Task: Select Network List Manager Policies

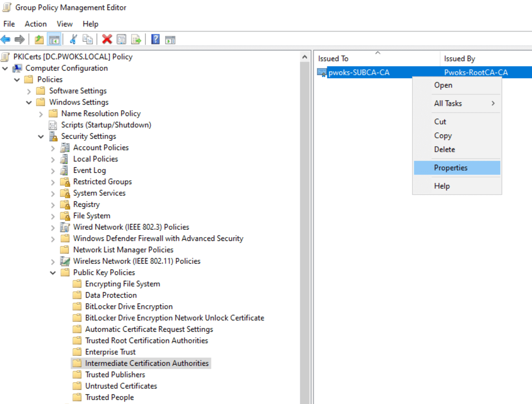Action: pos(123,250)
